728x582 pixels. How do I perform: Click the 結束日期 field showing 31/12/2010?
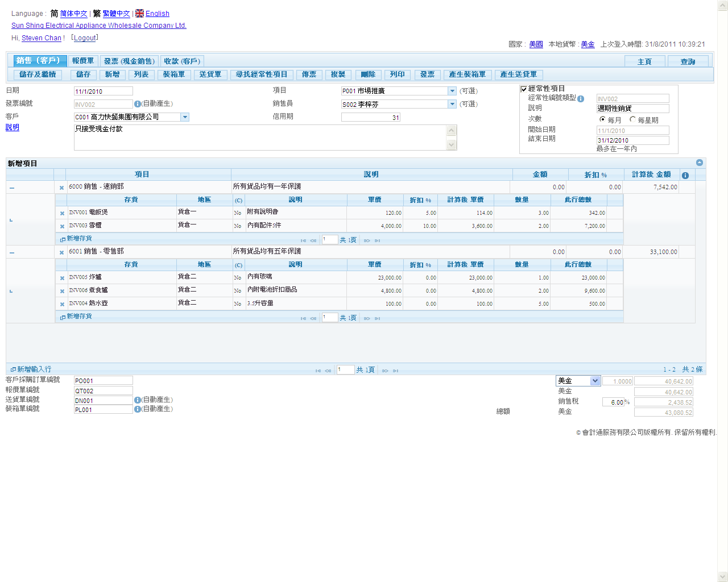[632, 140]
